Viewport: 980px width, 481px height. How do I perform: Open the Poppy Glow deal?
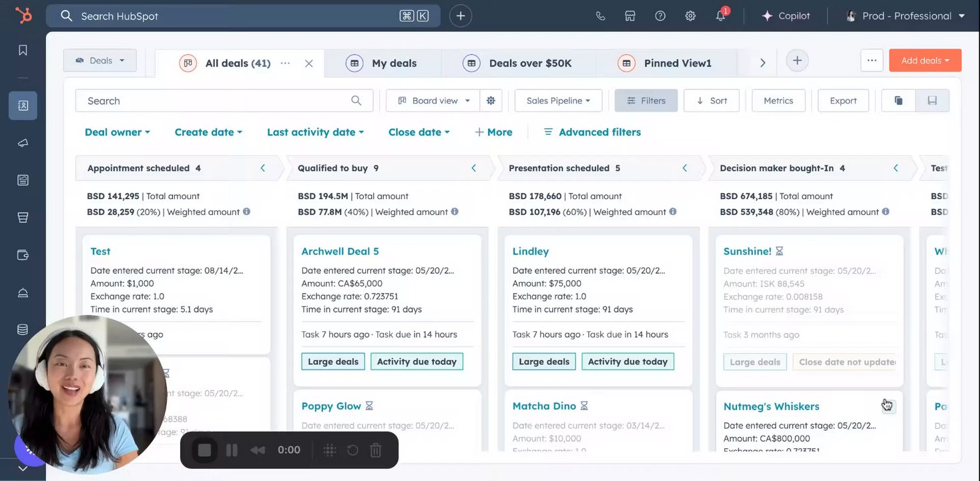[331, 406]
